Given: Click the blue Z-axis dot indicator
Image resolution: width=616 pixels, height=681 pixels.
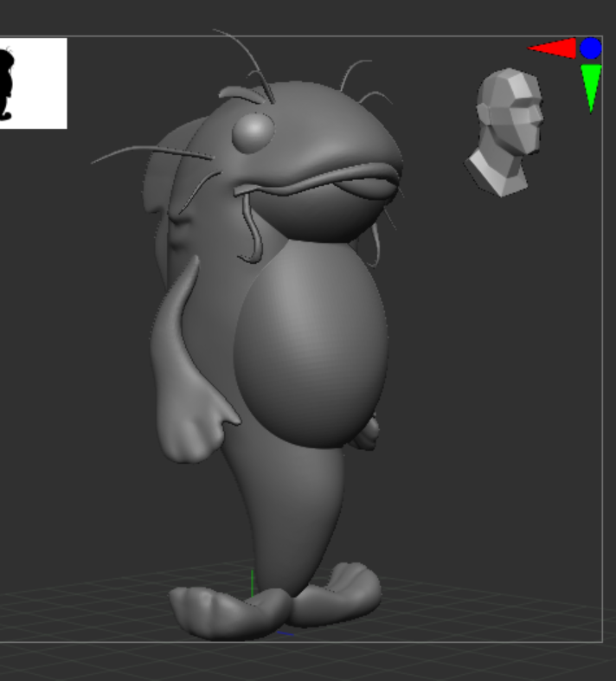Looking at the screenshot, I should click(591, 48).
